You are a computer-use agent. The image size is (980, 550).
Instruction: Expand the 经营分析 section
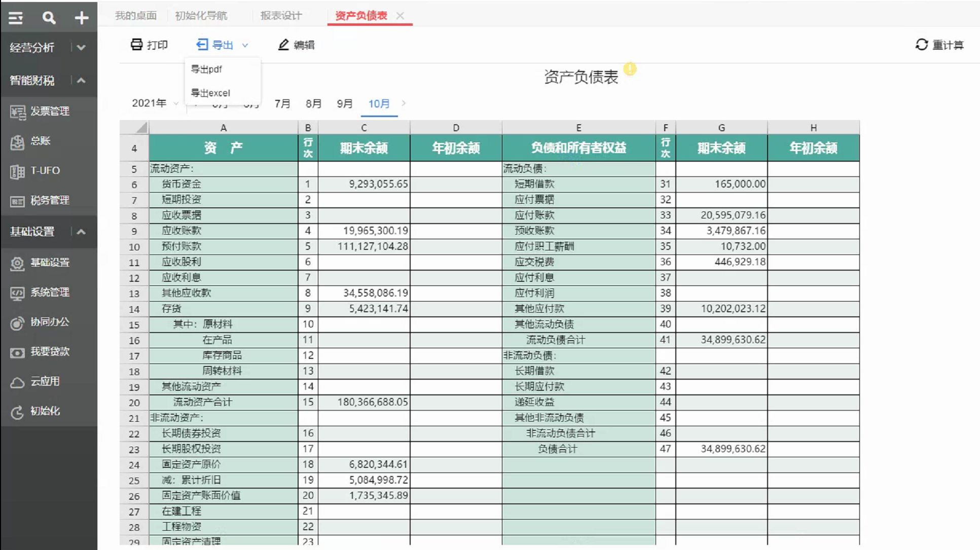[81, 48]
